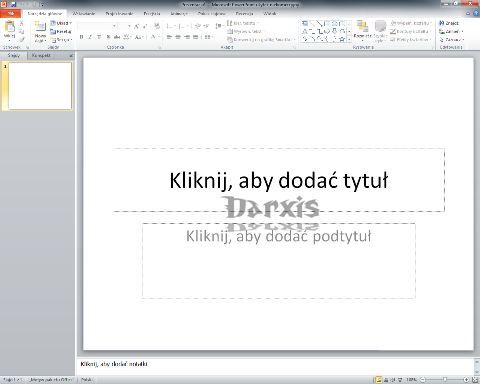Screen dimensions: 480x384
Task: Toggle text shadow formatting
Action: click(108, 37)
